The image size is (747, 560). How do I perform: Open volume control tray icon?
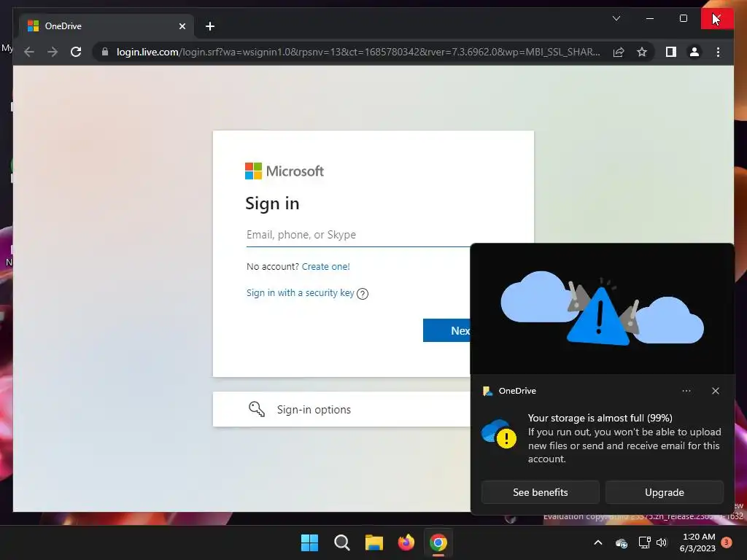point(661,542)
